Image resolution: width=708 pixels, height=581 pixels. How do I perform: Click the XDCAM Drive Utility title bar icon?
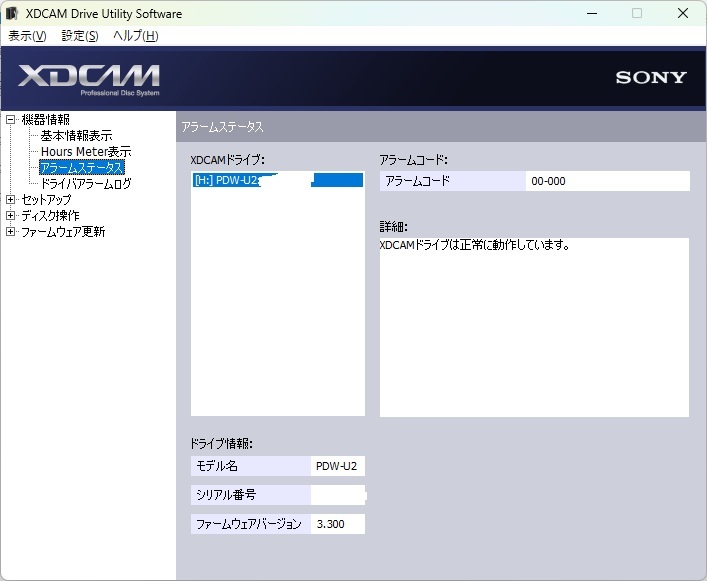click(x=11, y=14)
